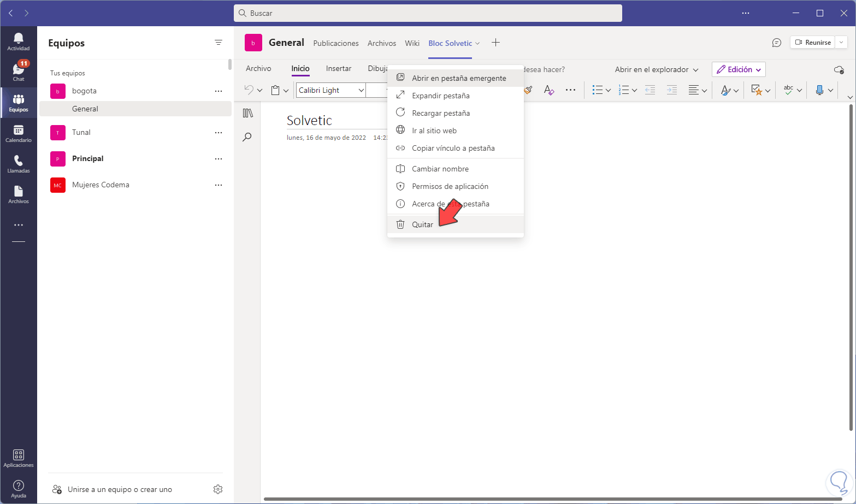
Task: Expand the styles dropdown arrow
Action: 736,91
